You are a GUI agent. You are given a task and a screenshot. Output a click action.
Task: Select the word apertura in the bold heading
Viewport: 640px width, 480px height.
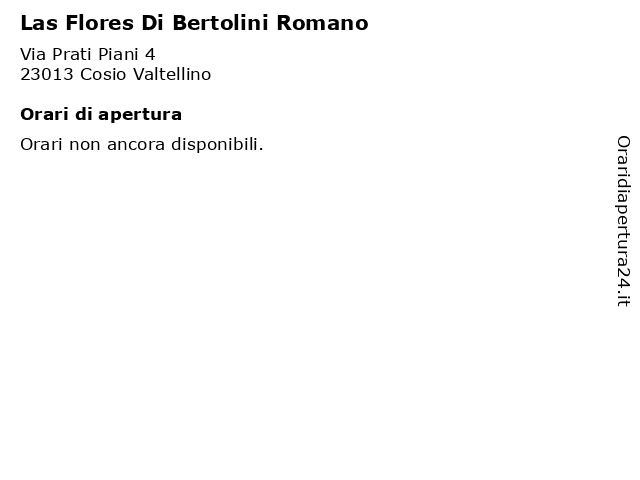tap(140, 116)
